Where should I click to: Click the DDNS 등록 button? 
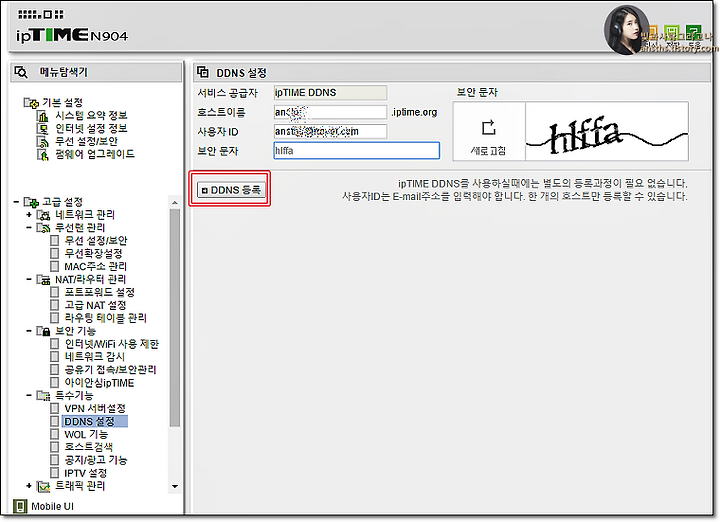(x=231, y=190)
